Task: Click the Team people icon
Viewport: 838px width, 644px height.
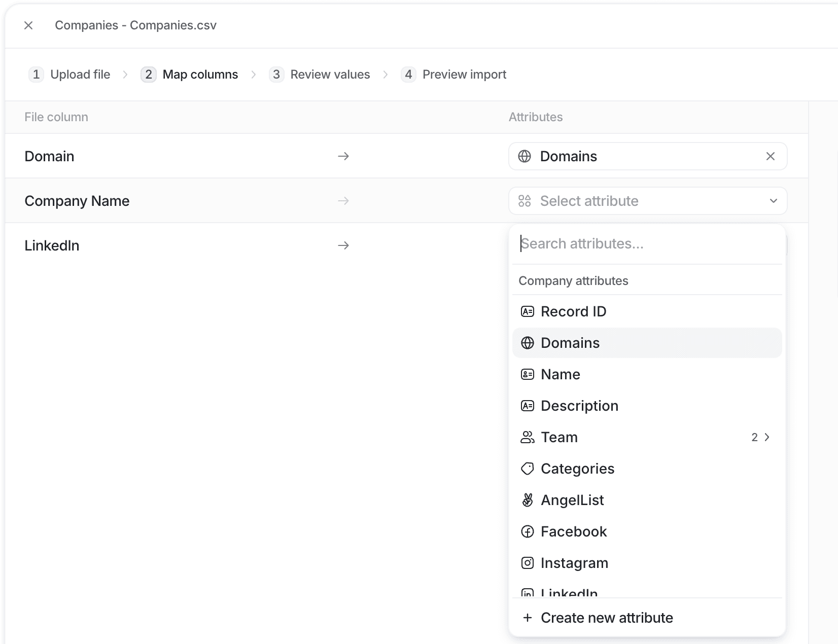Action: 528,437
